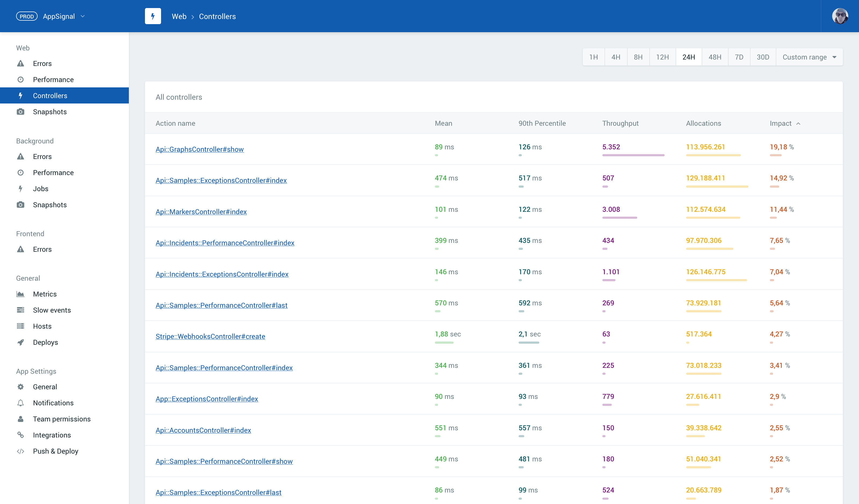Click the Background Jobs bolt icon
The width and height of the screenshot is (859, 504).
point(20,189)
